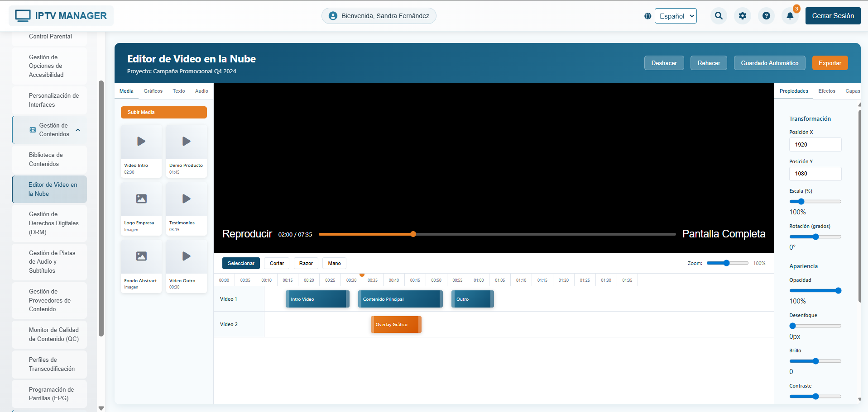868x412 pixels.
Task: Select the Overlay Gráfico clip
Action: [x=396, y=324]
